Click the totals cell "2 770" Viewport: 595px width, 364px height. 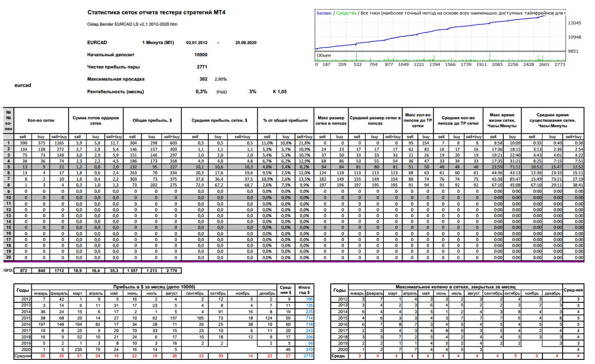(x=171, y=272)
